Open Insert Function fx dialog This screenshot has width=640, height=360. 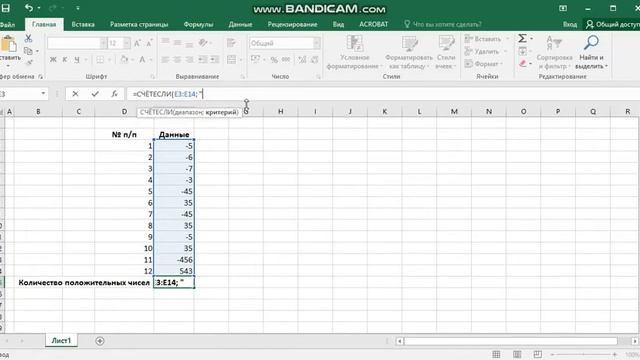click(115, 94)
